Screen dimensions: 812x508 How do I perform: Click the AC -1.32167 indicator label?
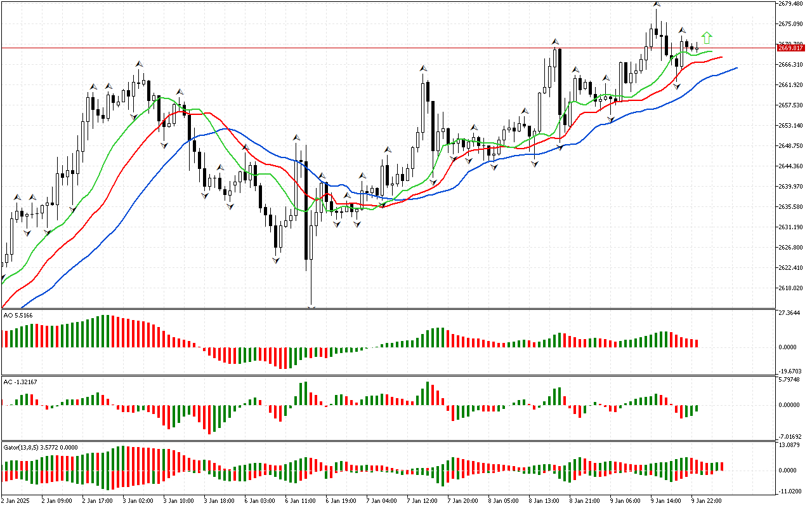click(20, 382)
